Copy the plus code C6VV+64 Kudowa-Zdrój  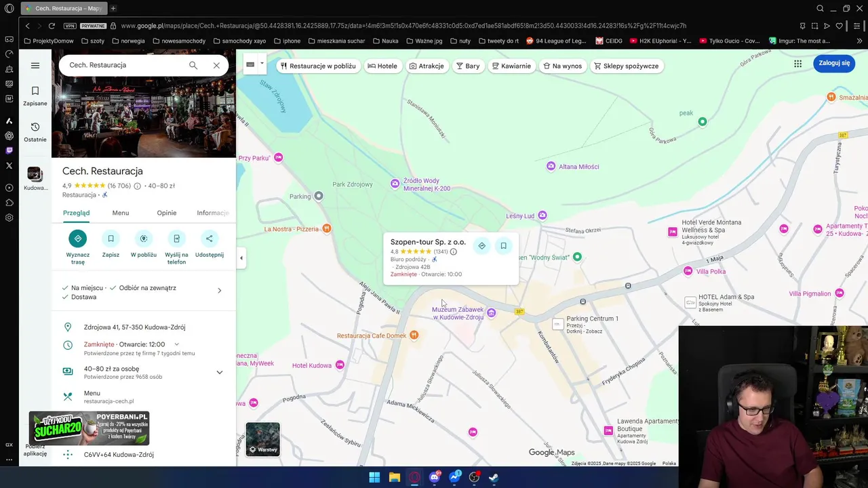click(144, 455)
